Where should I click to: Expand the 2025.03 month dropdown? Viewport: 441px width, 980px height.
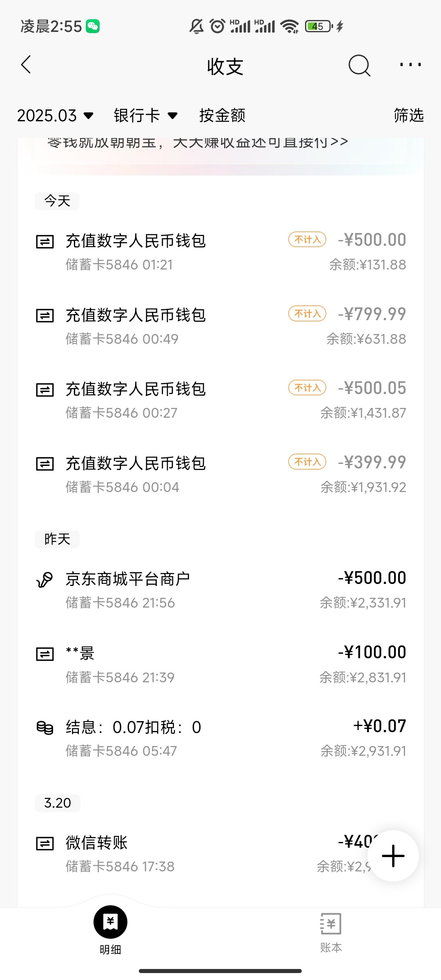point(55,116)
